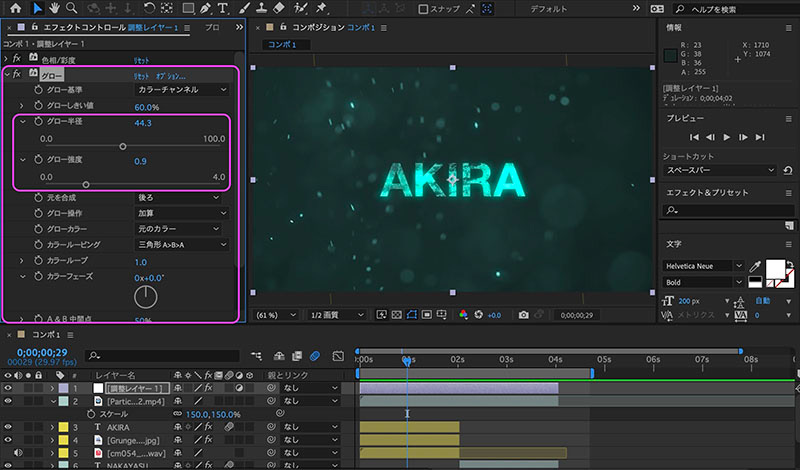This screenshot has height=470, width=800.
Task: Click the fast preview icon in viewer footer
Action: click(381, 315)
